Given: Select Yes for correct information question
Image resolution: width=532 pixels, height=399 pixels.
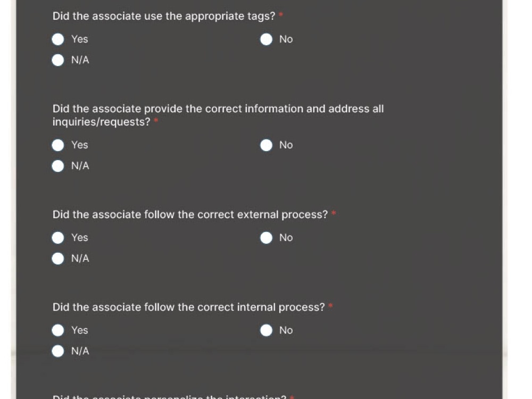Looking at the screenshot, I should coord(57,145).
